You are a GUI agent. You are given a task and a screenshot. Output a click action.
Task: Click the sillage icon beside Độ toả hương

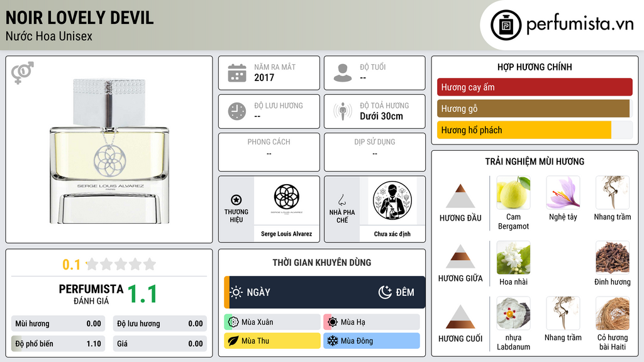pos(343,111)
